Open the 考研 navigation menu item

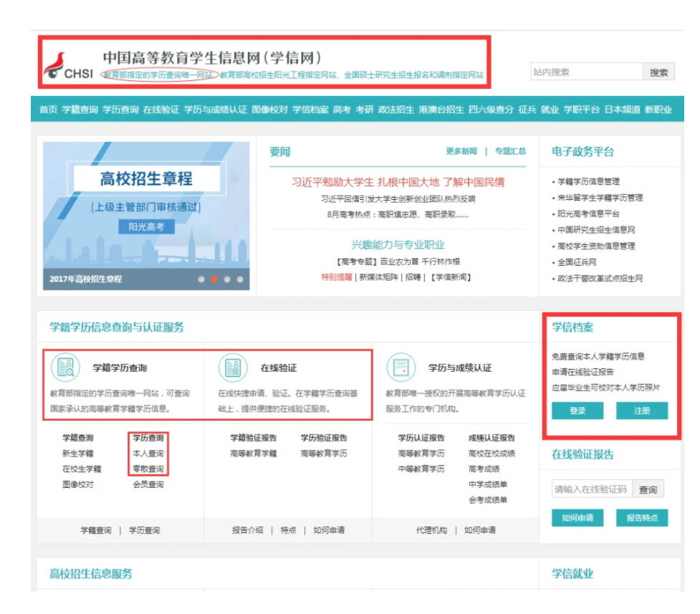point(365,110)
